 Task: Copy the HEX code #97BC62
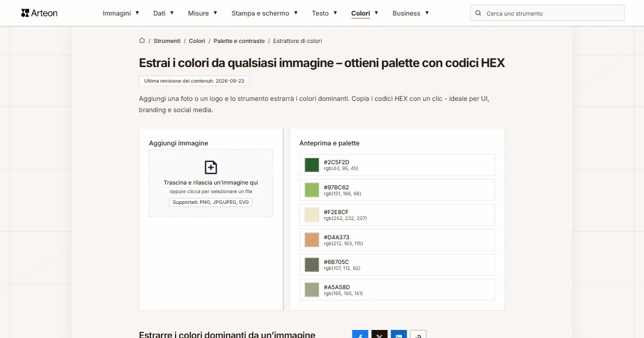[336, 187]
